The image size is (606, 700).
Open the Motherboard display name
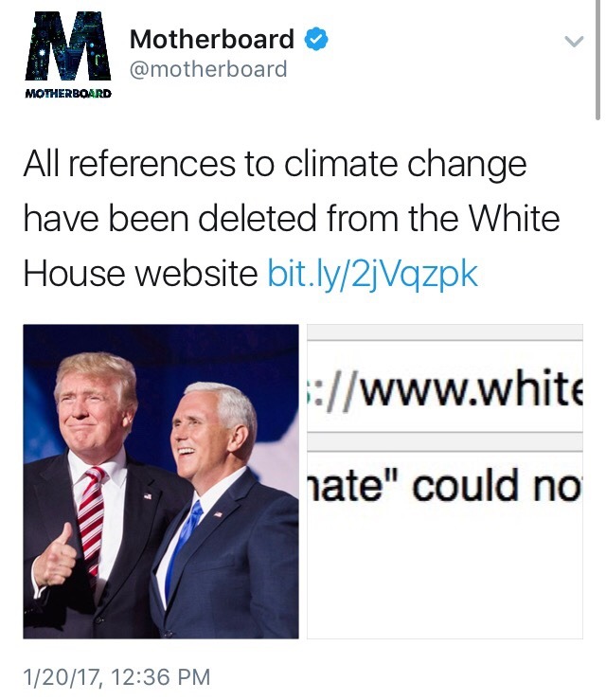coord(212,39)
